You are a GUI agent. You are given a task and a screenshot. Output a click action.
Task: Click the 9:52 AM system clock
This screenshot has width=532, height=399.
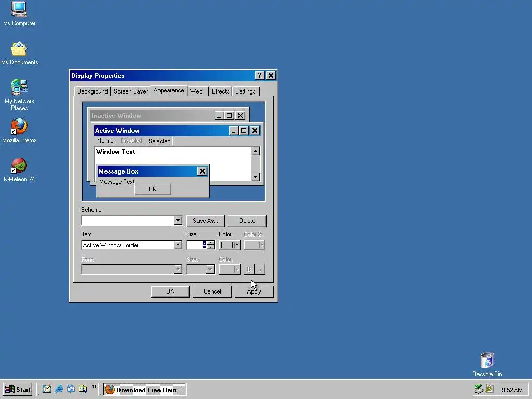click(512, 390)
